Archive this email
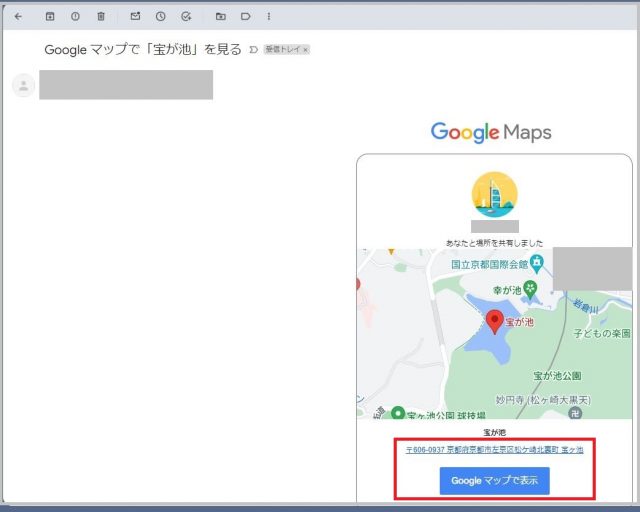Viewport: 640px width, 512px height. (50, 16)
